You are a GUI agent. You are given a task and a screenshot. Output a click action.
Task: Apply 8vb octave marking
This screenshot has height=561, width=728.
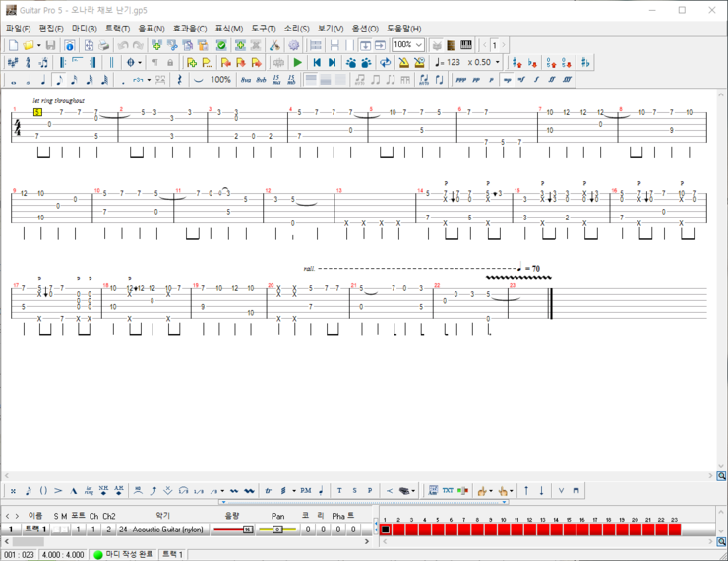261,80
